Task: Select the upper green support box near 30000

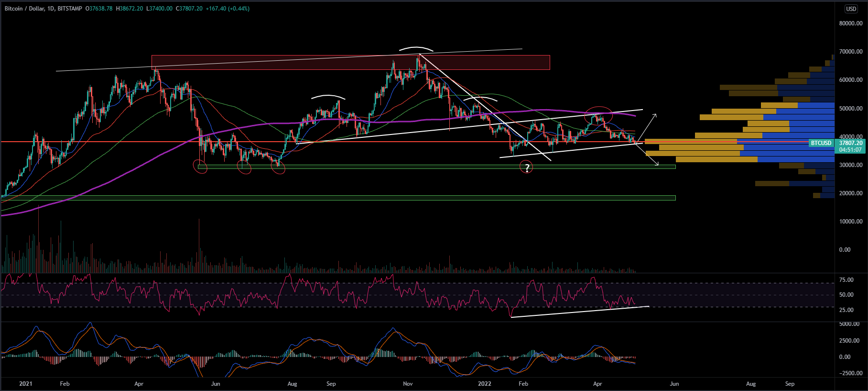Action: 382,167
